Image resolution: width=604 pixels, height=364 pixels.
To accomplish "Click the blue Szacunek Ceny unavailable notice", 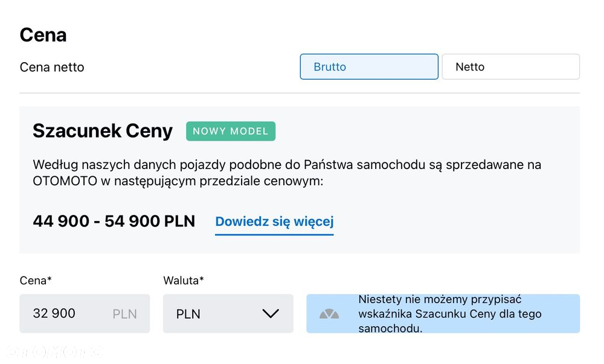I will click(443, 313).
